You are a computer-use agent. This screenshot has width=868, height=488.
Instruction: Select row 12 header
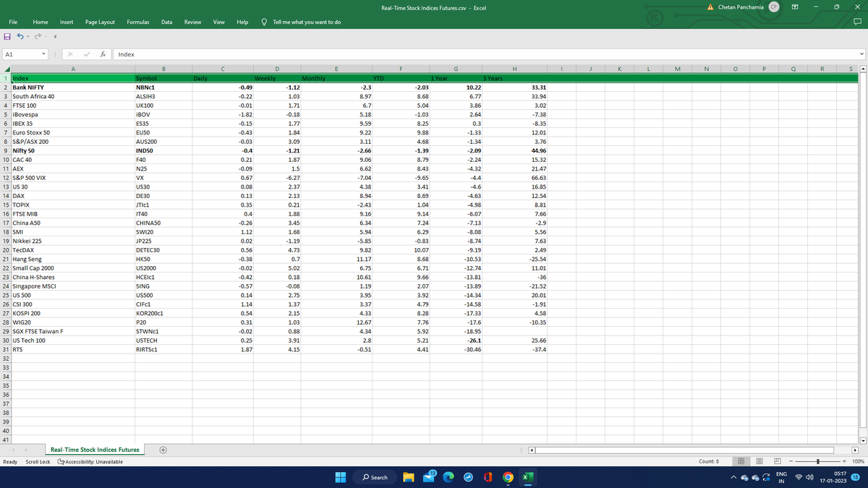6,177
